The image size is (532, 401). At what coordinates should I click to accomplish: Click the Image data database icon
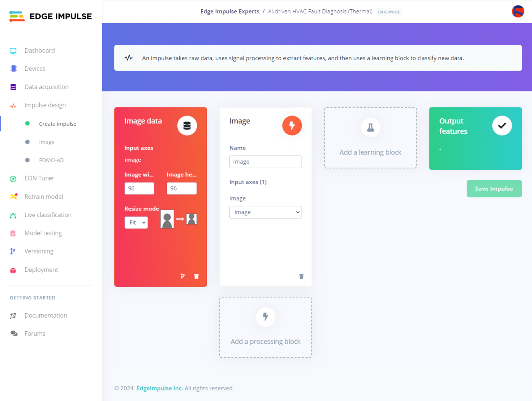187,126
